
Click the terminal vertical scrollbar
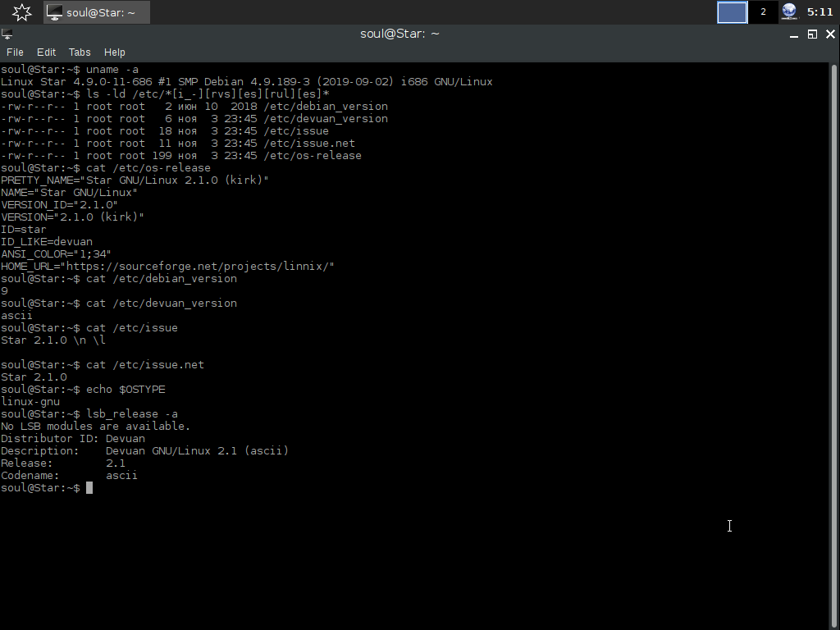pos(833,346)
